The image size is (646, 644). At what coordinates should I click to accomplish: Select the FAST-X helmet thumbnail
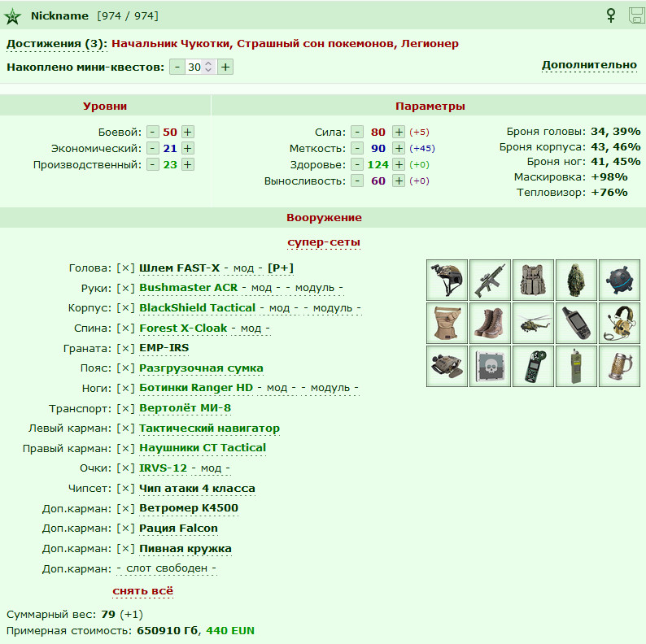[447, 280]
